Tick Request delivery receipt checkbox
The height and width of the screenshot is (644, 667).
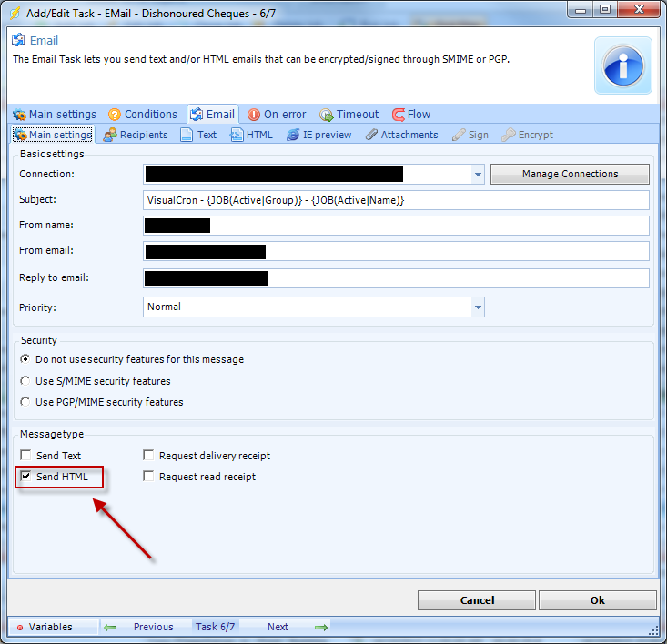point(148,456)
